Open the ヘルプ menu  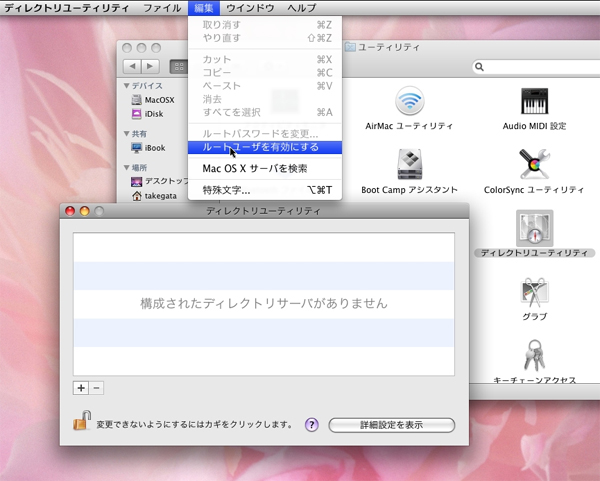point(302,8)
